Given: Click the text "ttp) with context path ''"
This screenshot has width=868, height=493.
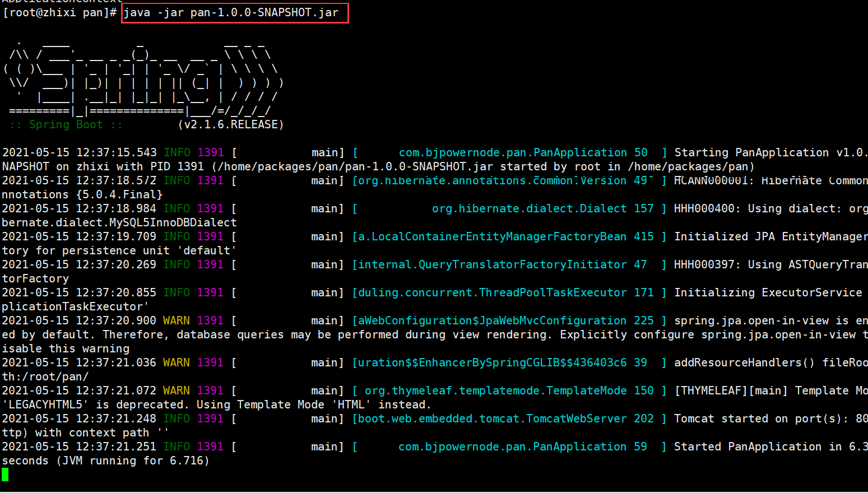Looking at the screenshot, I should 86,432.
